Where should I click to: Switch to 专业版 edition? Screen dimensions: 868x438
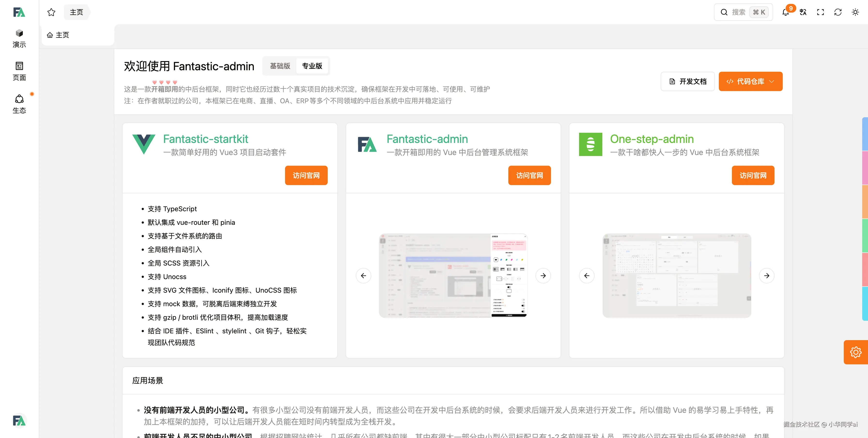312,66
